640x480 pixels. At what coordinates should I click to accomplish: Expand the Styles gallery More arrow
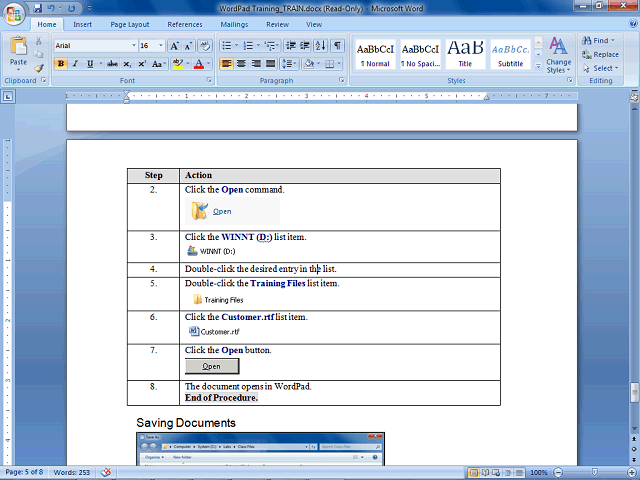point(538,65)
